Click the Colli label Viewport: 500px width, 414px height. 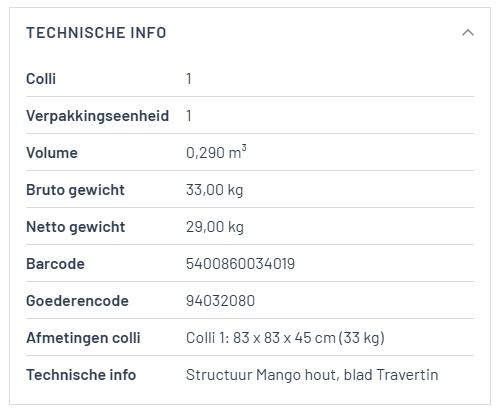[41, 79]
